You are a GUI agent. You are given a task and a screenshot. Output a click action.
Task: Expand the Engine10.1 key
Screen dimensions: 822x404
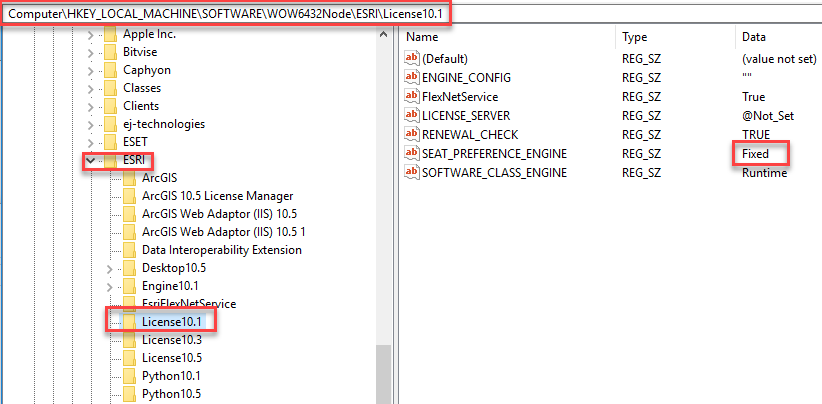pos(110,286)
